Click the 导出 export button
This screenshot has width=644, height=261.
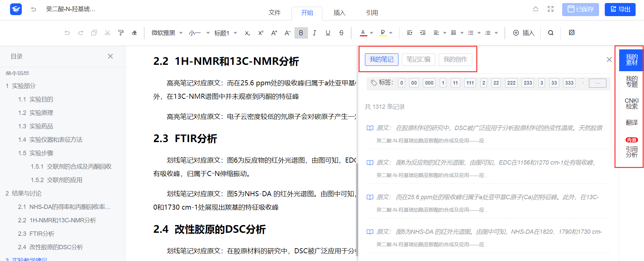[x=620, y=9]
